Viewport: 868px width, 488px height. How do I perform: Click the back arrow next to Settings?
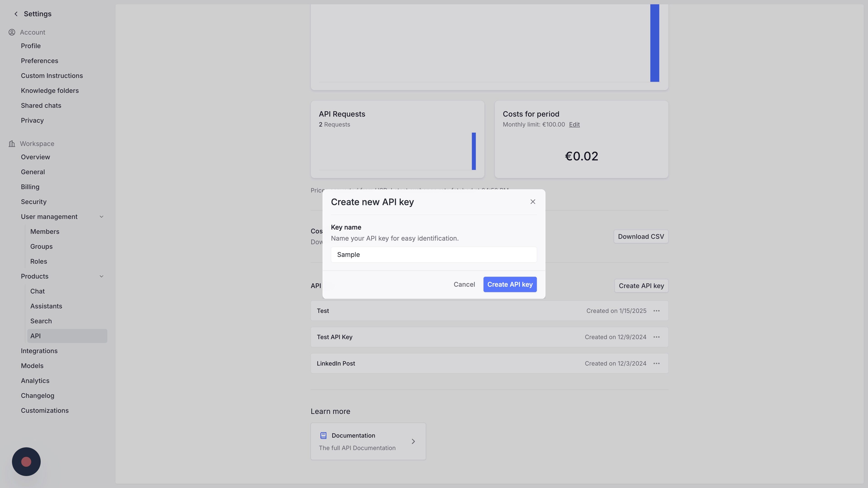point(16,14)
